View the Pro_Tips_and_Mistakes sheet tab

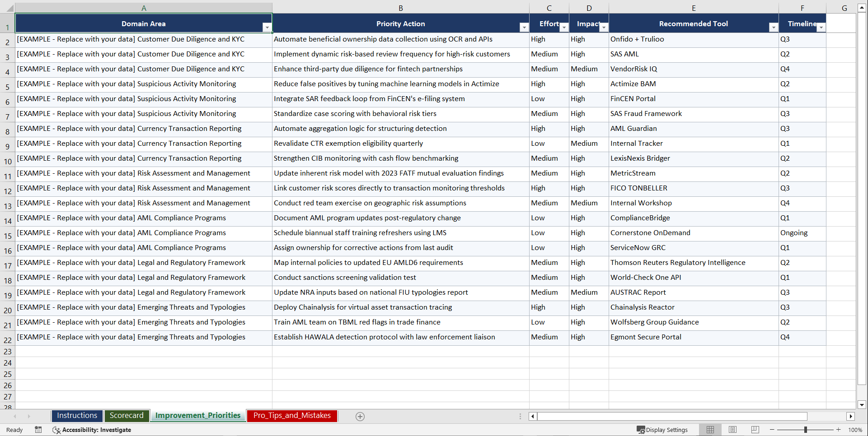click(x=291, y=416)
